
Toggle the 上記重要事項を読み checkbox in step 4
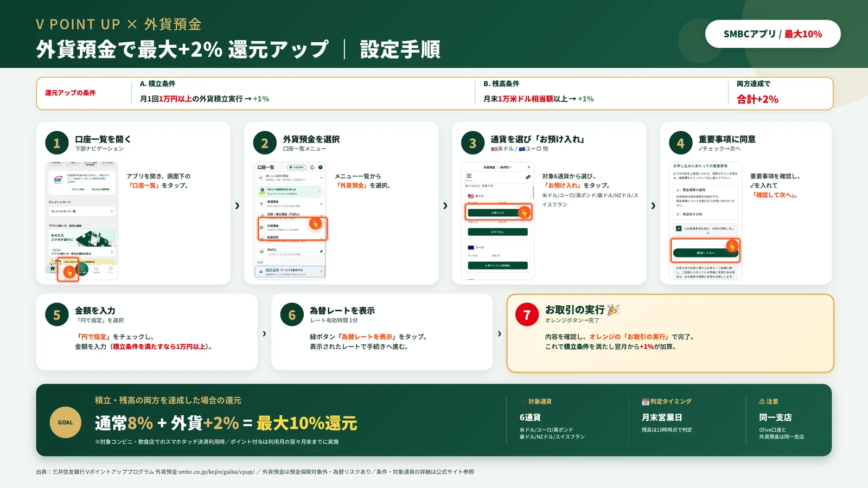pyautogui.click(x=679, y=228)
